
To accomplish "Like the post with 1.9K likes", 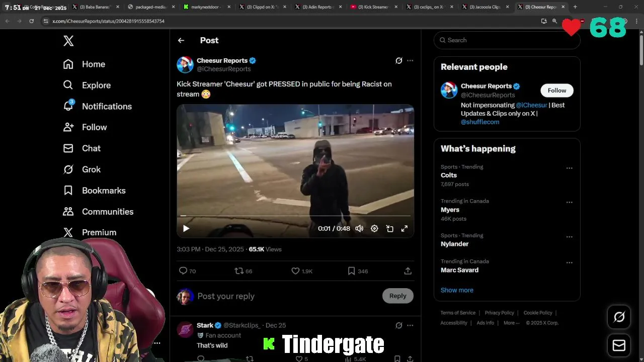I will click(295, 271).
